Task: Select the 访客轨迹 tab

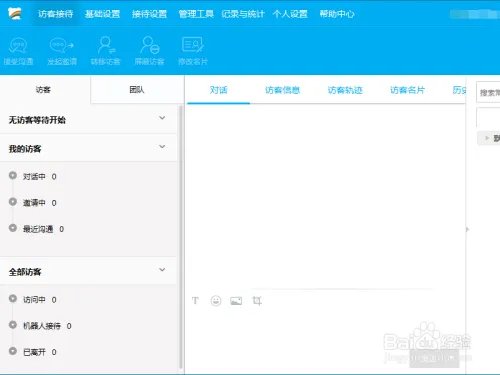Action: click(x=345, y=90)
